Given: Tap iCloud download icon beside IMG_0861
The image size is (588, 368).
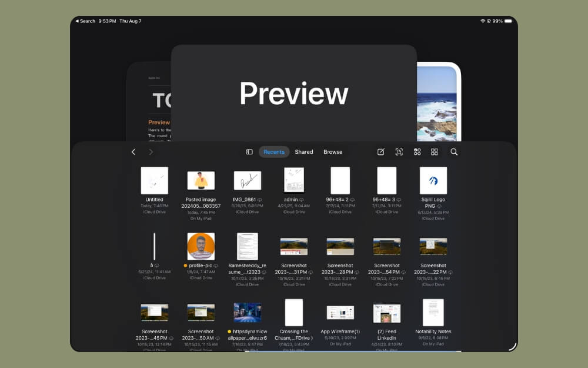Looking at the screenshot, I should (259, 200).
